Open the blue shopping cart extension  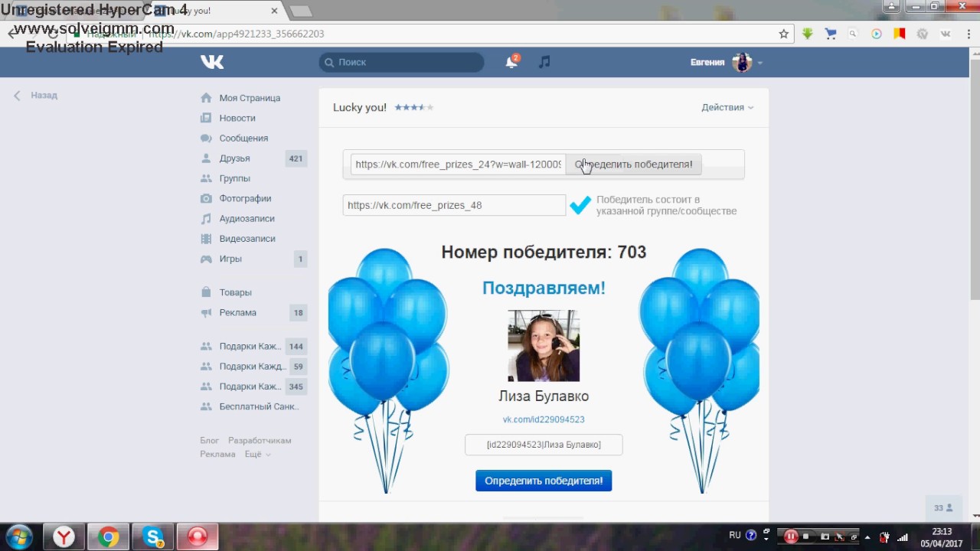[831, 34]
